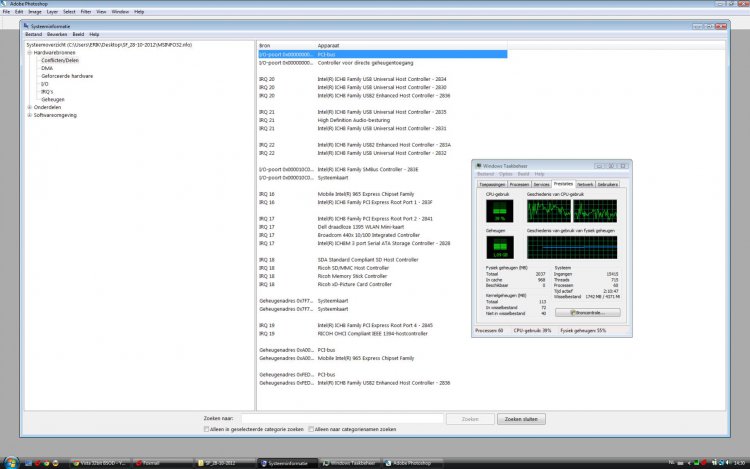Select the Controller voor directe geheugentoegang row
This screenshot has width=750, height=469.
pyautogui.click(x=382, y=63)
